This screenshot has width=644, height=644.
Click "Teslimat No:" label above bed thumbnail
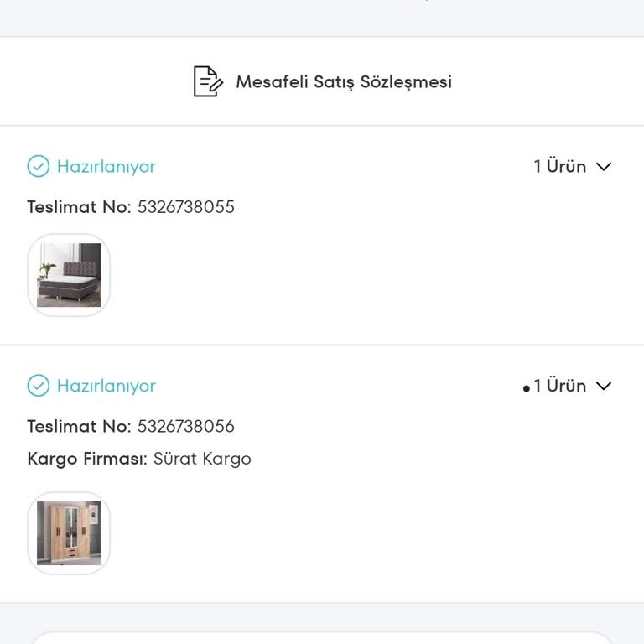point(79,207)
